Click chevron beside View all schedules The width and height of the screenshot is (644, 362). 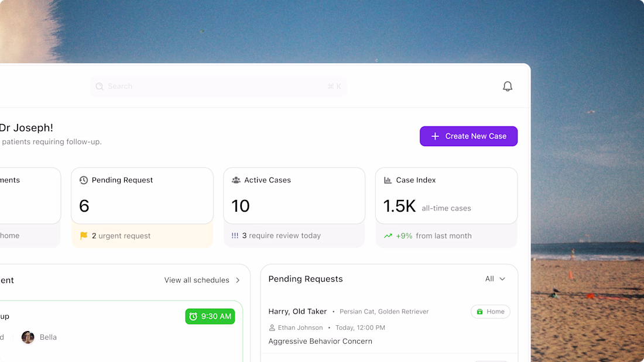238,280
